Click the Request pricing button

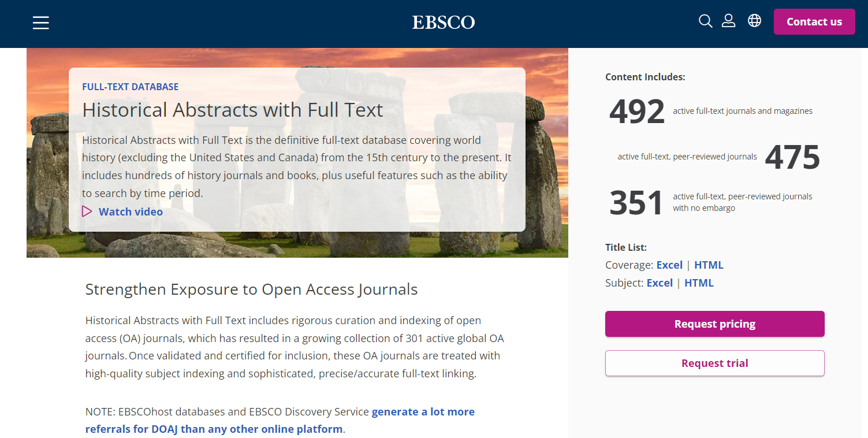(x=714, y=324)
